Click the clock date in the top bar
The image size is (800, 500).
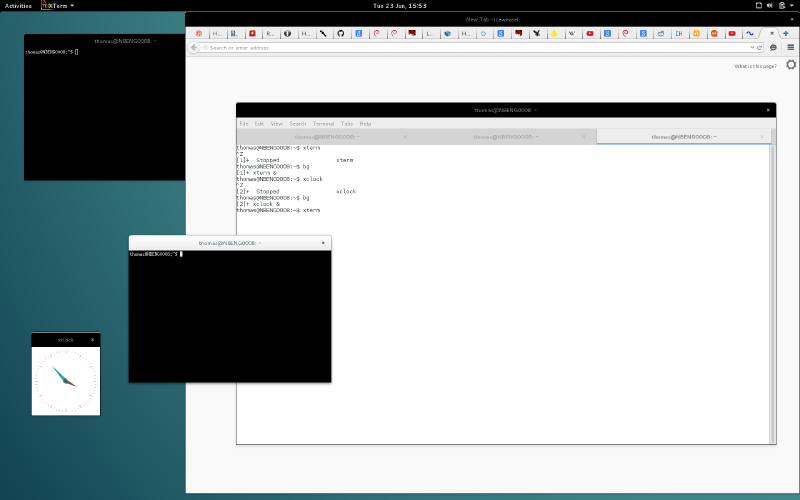click(399, 6)
